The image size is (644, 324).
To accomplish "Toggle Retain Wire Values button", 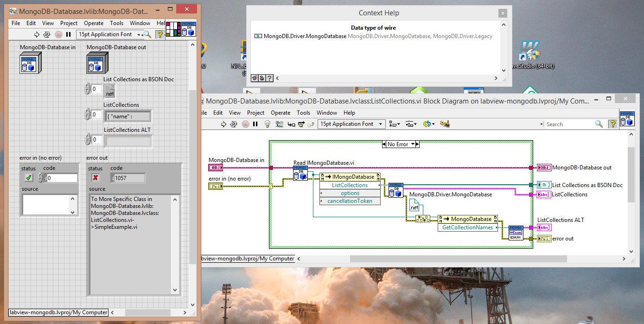I will point(279,124).
